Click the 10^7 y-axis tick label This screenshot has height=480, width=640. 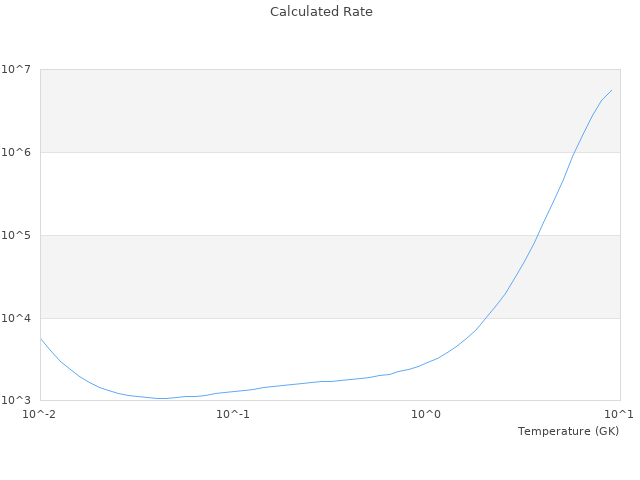(18, 69)
